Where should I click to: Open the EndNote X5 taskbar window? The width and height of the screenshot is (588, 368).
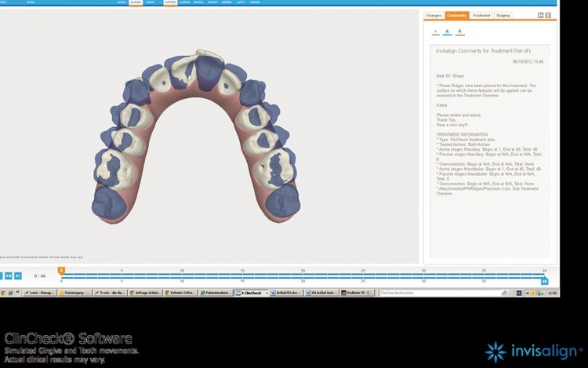pos(358,293)
